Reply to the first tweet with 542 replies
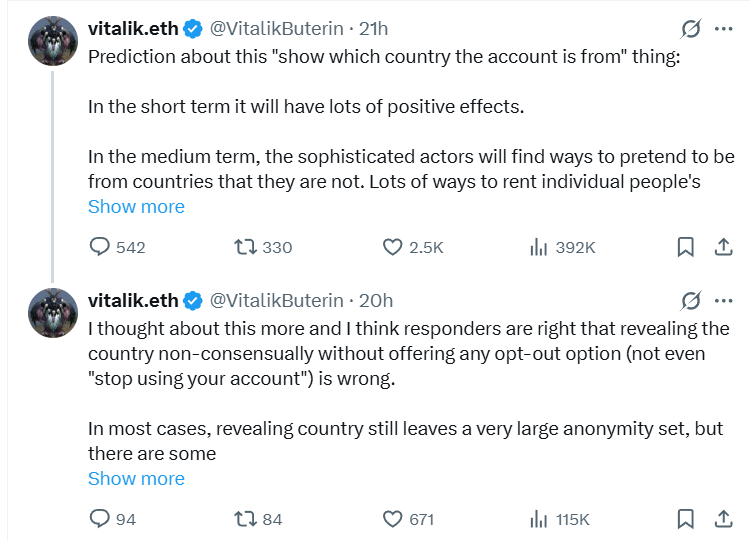750x540 pixels. [x=99, y=247]
